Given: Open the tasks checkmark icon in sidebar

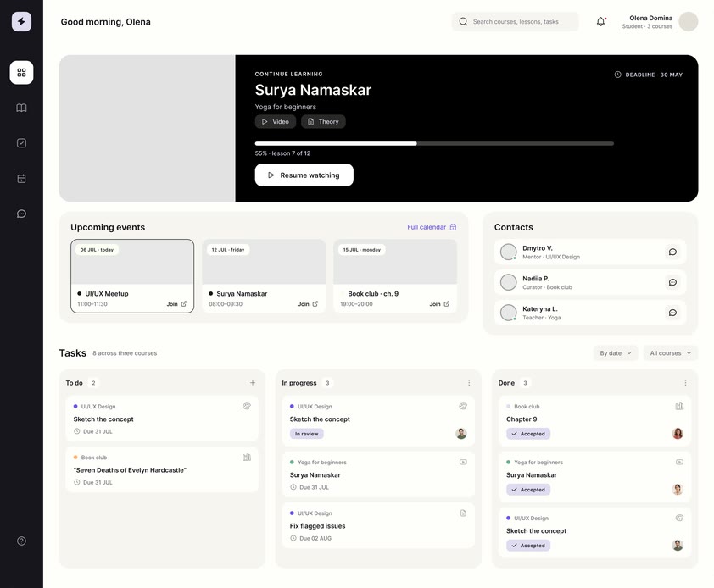Looking at the screenshot, I should 21,143.
